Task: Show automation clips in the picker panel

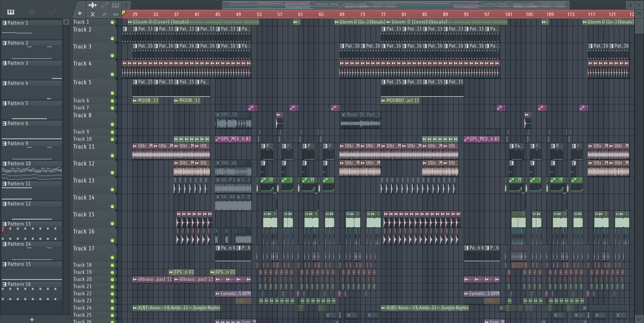Action: pos(53,12)
